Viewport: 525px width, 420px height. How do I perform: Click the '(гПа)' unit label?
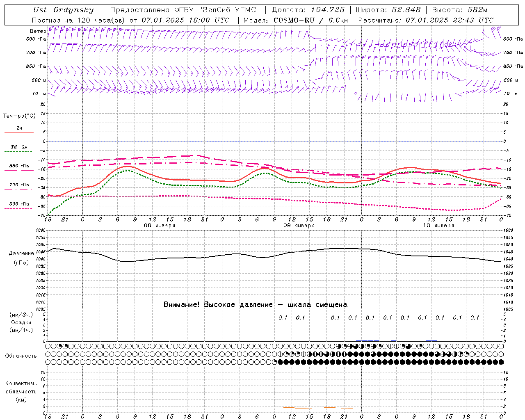[21, 263]
